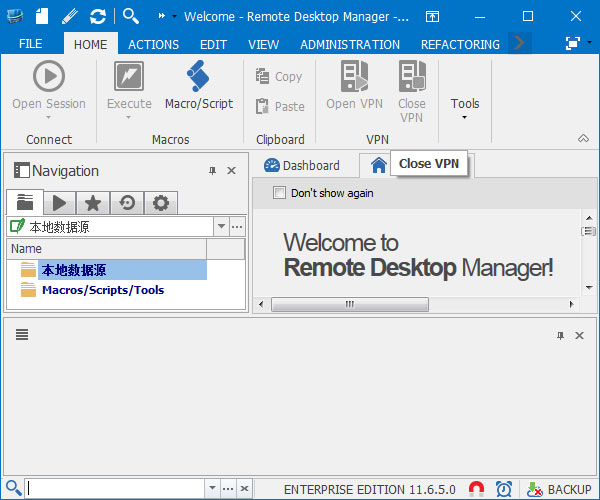Viewport: 600px width, 500px height.
Task: Switch to the Dashboard tab
Action: pos(302,165)
